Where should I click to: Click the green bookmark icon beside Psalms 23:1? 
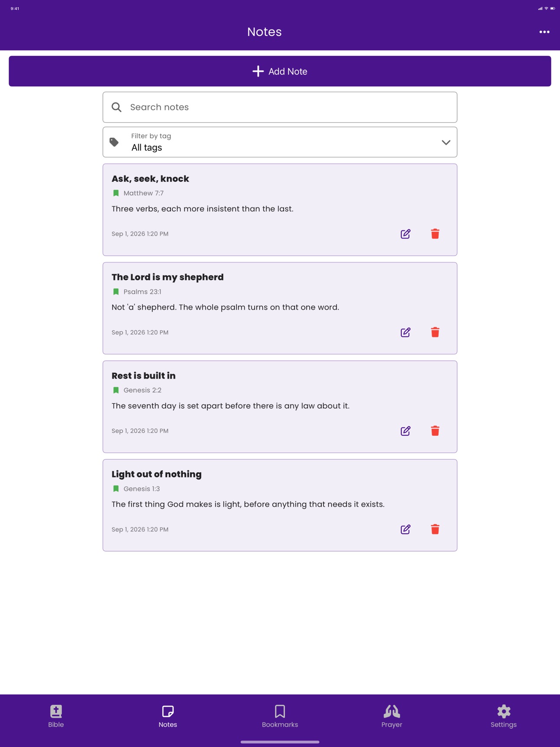116,292
